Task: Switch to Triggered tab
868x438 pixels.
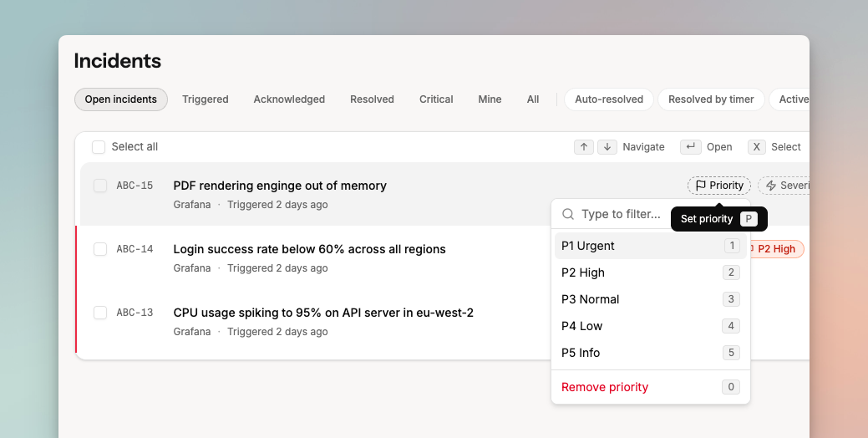Action: (x=206, y=99)
